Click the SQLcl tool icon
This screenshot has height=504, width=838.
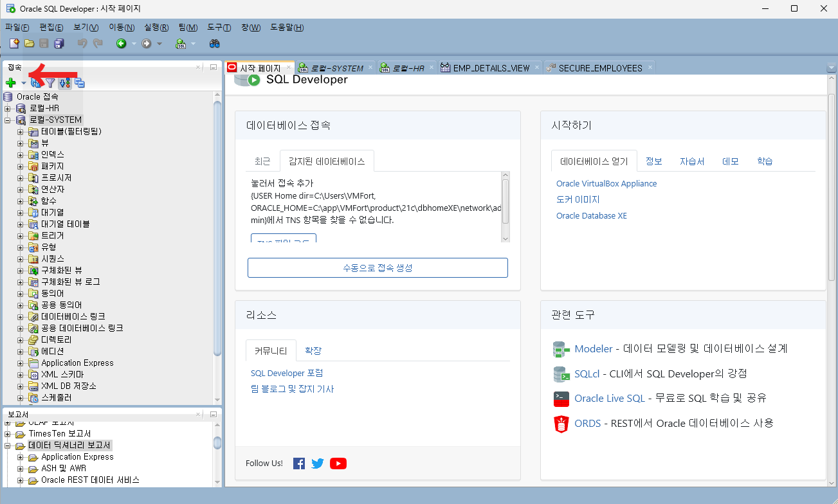561,374
